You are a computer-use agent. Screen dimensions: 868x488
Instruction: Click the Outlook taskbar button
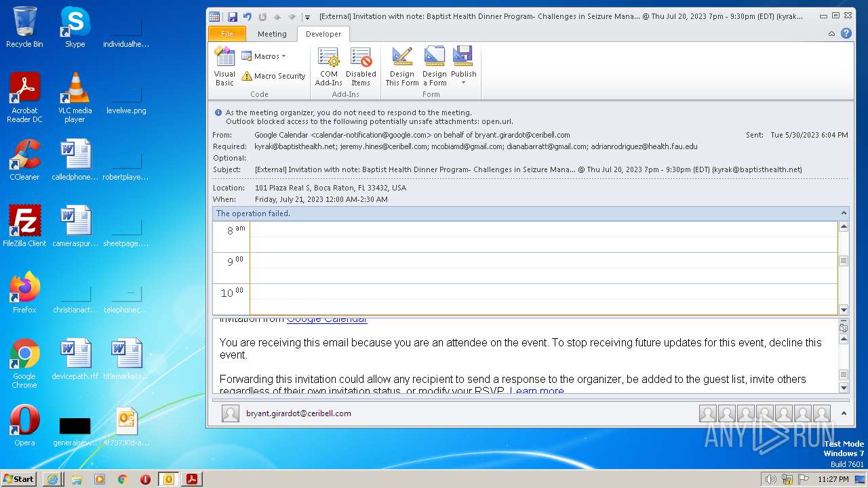169,479
